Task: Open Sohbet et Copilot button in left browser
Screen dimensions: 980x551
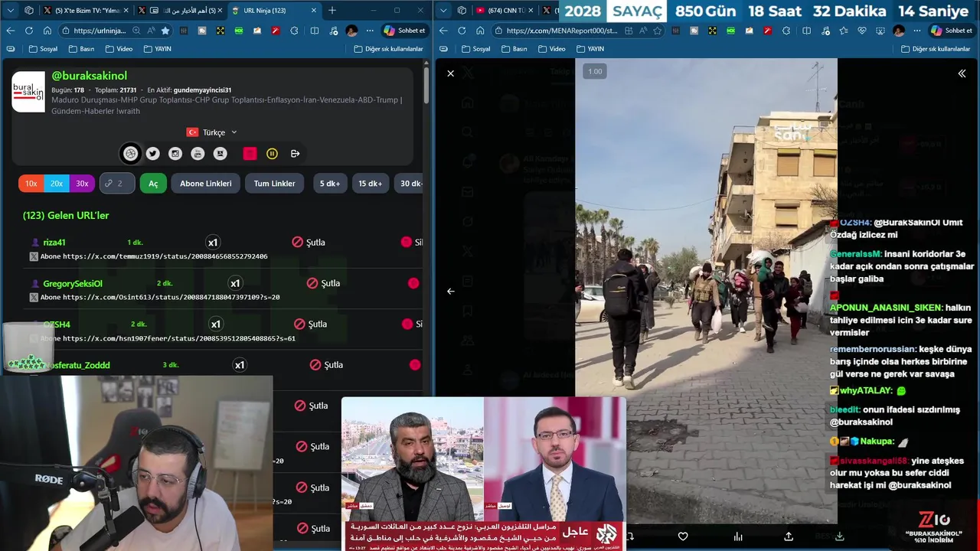Action: [404, 31]
